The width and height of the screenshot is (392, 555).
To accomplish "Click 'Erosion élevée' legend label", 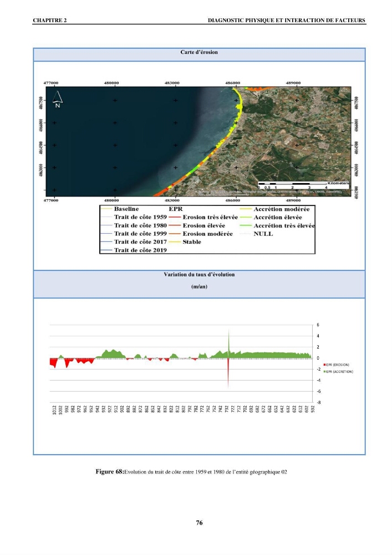I will (203, 225).
